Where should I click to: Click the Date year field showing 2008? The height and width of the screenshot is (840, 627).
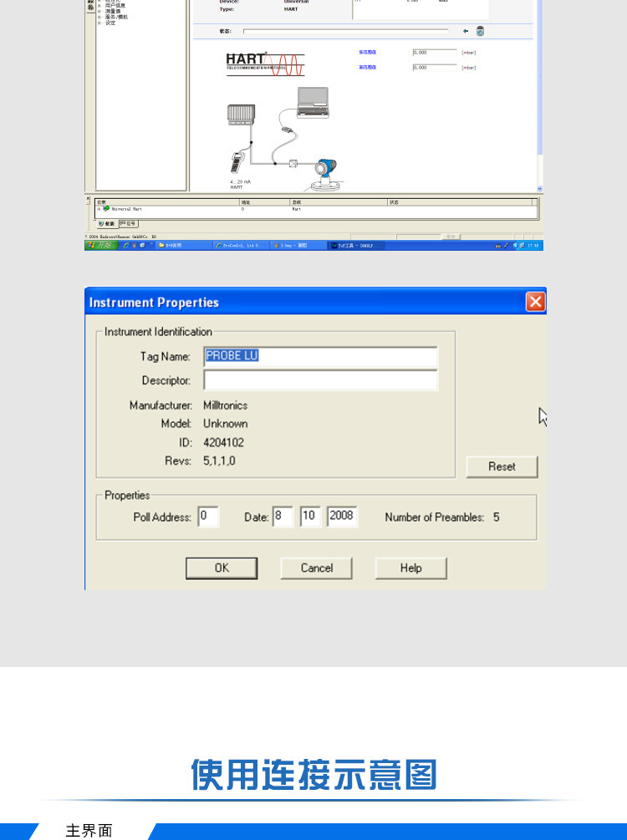[342, 517]
